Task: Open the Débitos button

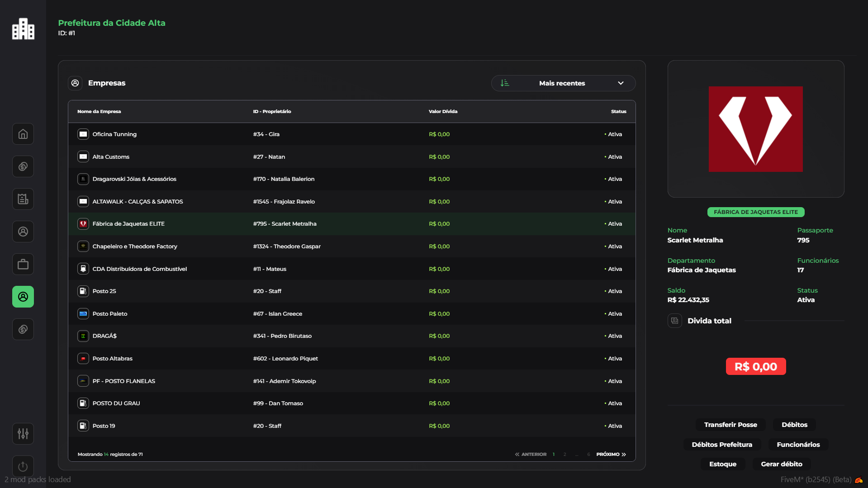Action: pyautogui.click(x=794, y=425)
